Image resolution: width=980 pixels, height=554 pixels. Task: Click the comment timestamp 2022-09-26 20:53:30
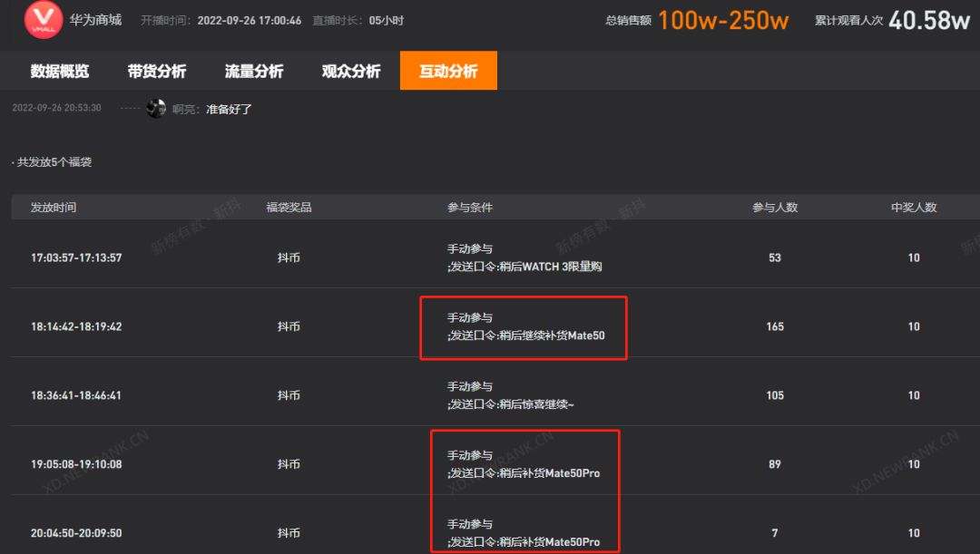[57, 107]
